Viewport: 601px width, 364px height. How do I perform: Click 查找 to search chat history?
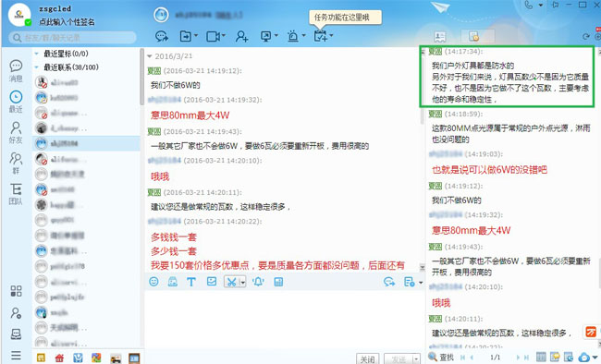click(442, 358)
